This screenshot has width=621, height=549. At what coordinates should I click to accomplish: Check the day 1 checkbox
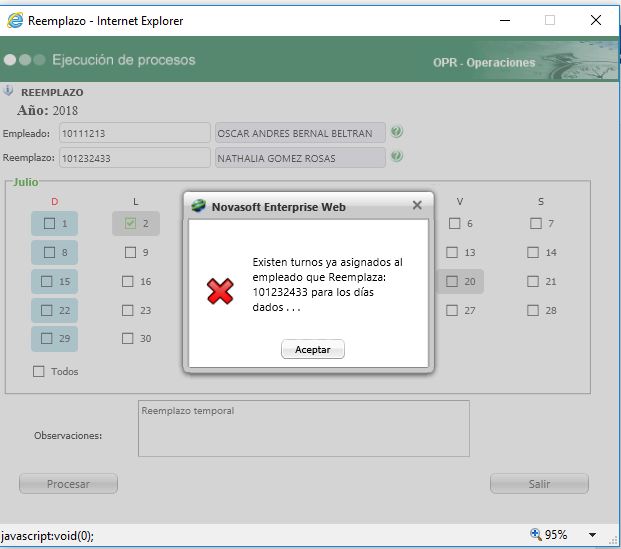coord(49,223)
